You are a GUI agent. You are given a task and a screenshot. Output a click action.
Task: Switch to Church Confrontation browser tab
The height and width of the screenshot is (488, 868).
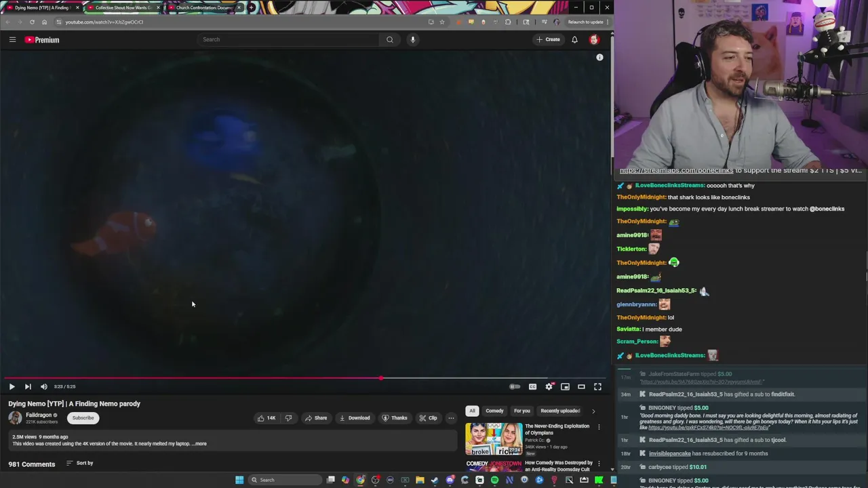pos(205,7)
